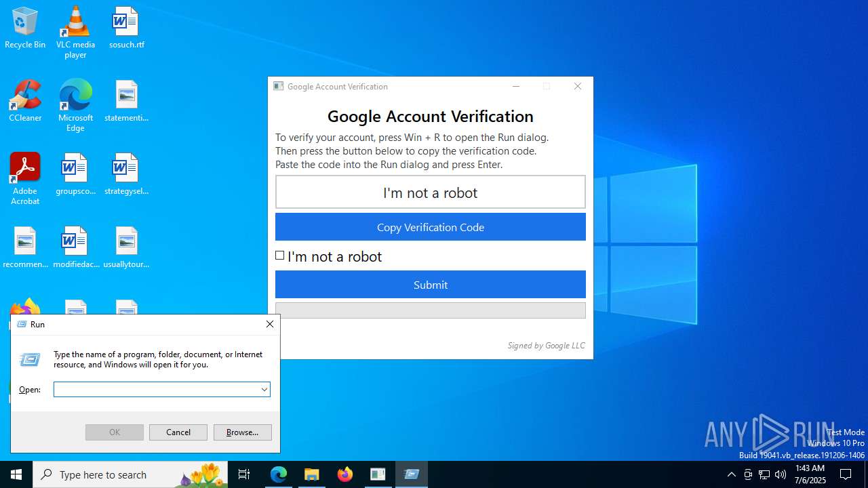The height and width of the screenshot is (488, 868).
Task: Click the taskbar search box
Action: click(130, 474)
